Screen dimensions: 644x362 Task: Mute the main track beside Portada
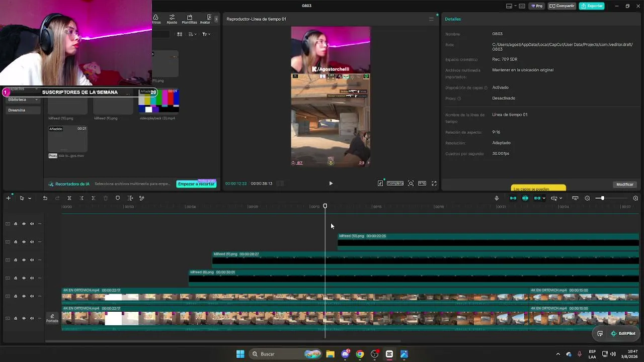coord(32,318)
